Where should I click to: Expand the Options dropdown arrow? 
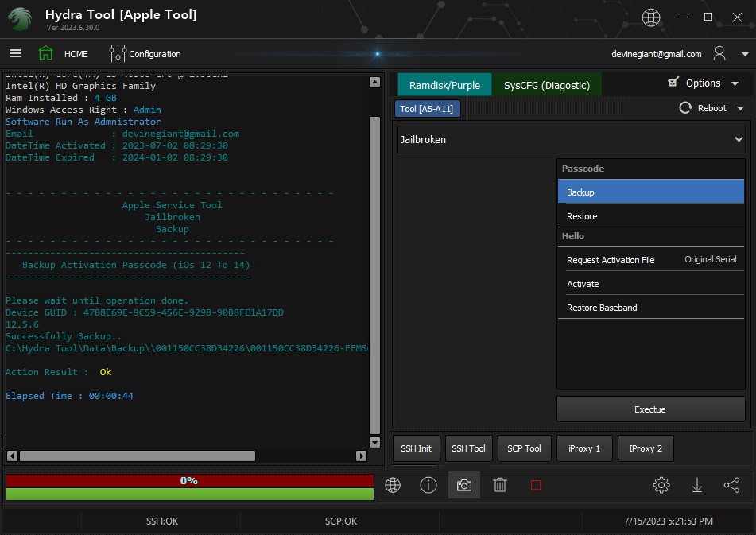tap(735, 83)
